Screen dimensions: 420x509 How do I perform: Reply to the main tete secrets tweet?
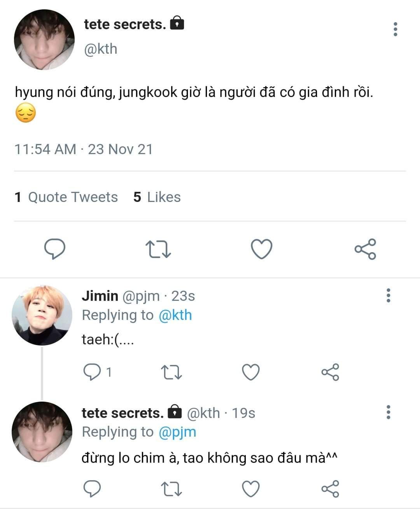coord(54,249)
